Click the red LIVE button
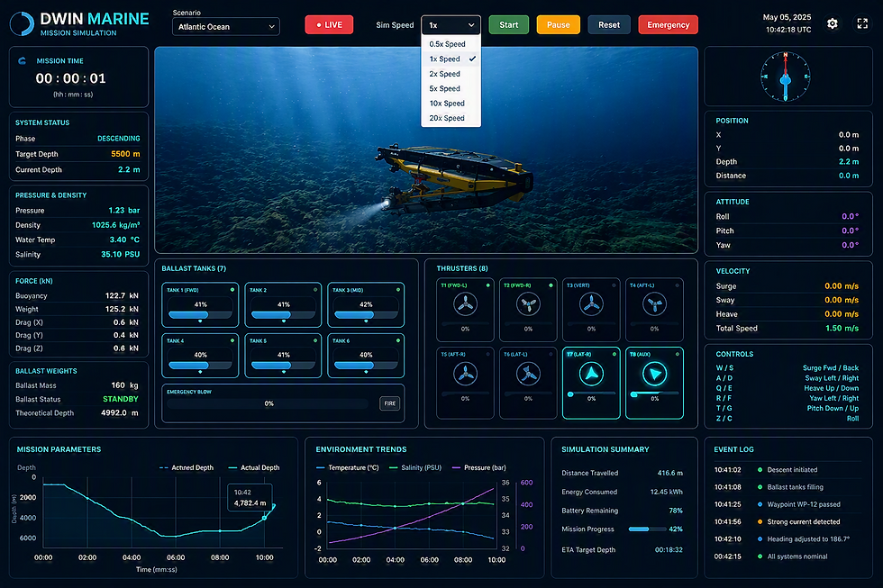883x588 pixels. pyautogui.click(x=329, y=24)
